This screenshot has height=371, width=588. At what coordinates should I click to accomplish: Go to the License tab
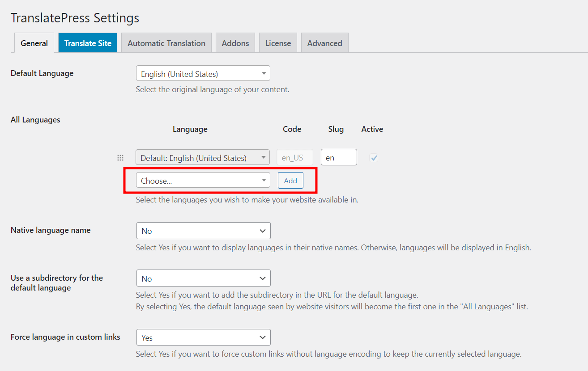click(x=278, y=43)
